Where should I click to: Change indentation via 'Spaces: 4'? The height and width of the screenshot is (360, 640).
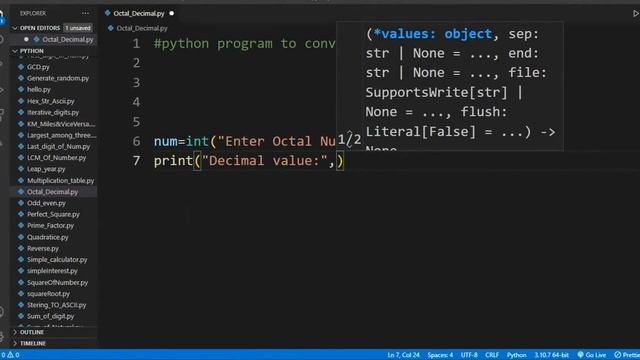coord(440,355)
